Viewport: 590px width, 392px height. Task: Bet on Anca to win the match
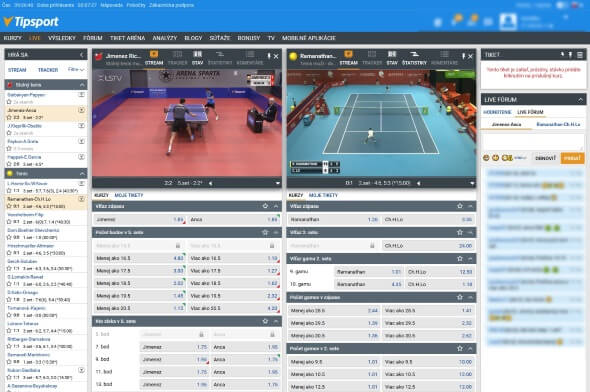click(233, 219)
